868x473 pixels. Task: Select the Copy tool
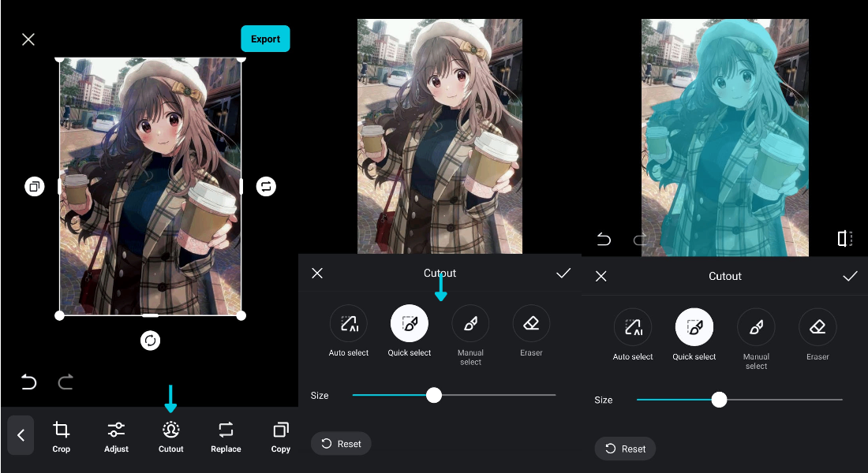click(x=281, y=437)
